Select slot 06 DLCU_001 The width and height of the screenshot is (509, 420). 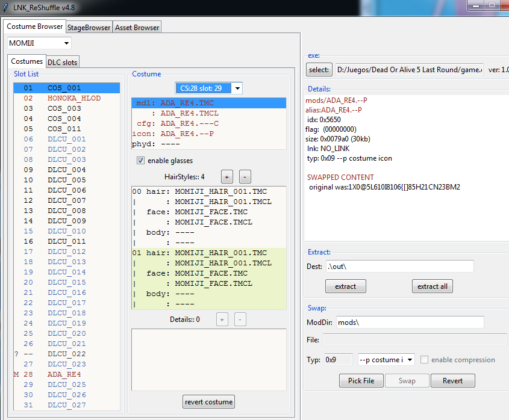coord(66,139)
